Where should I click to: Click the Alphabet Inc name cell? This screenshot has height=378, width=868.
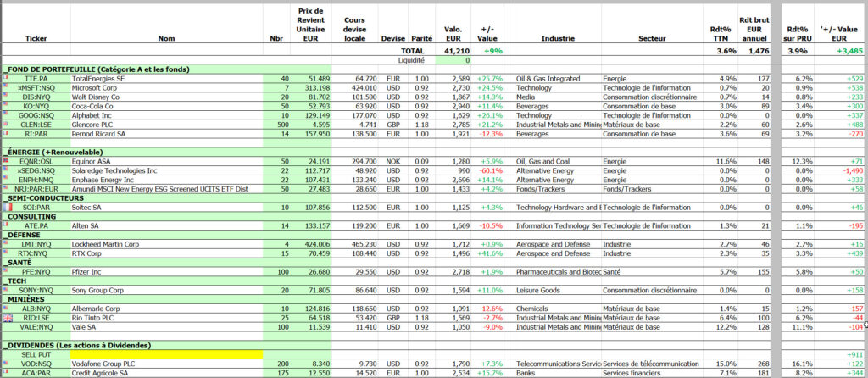[x=167, y=115]
